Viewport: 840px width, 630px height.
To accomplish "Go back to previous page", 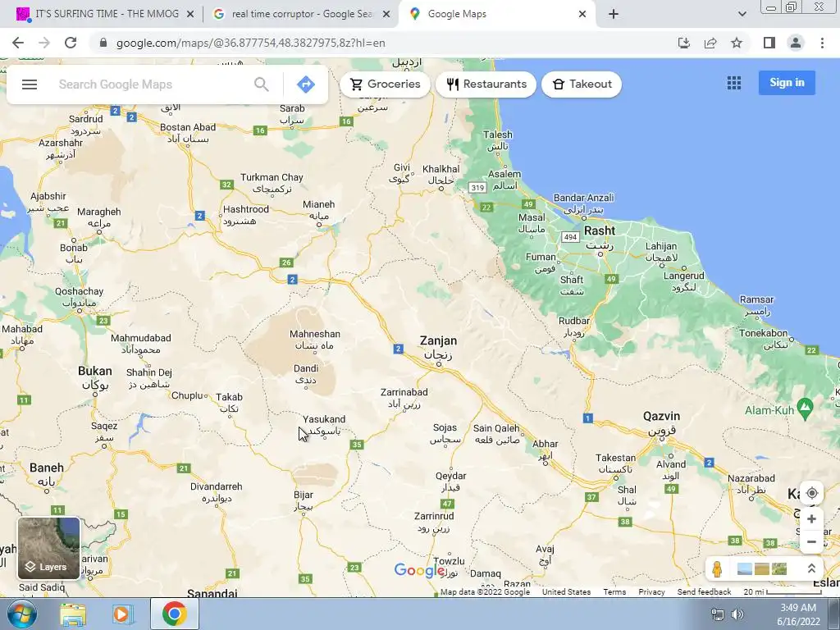I will [18, 43].
